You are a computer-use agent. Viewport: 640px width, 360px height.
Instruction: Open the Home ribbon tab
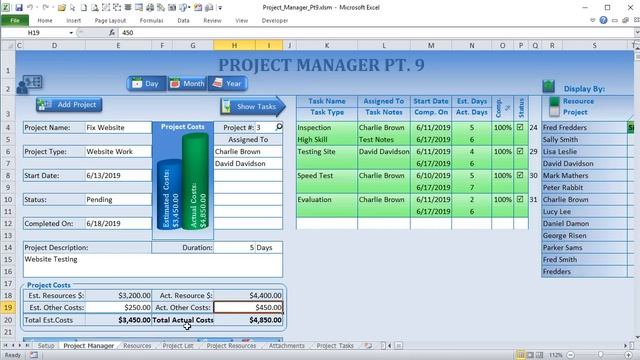coord(45,20)
